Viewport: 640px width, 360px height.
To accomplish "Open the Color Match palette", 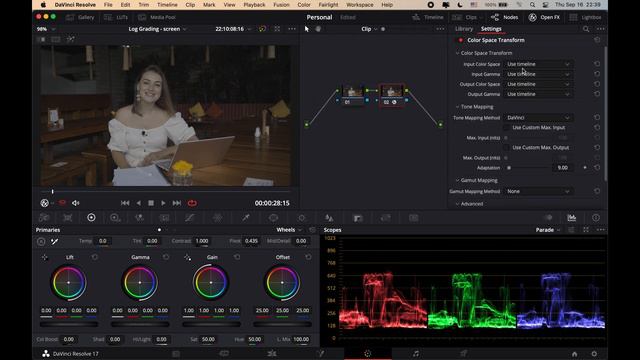I will point(68,218).
